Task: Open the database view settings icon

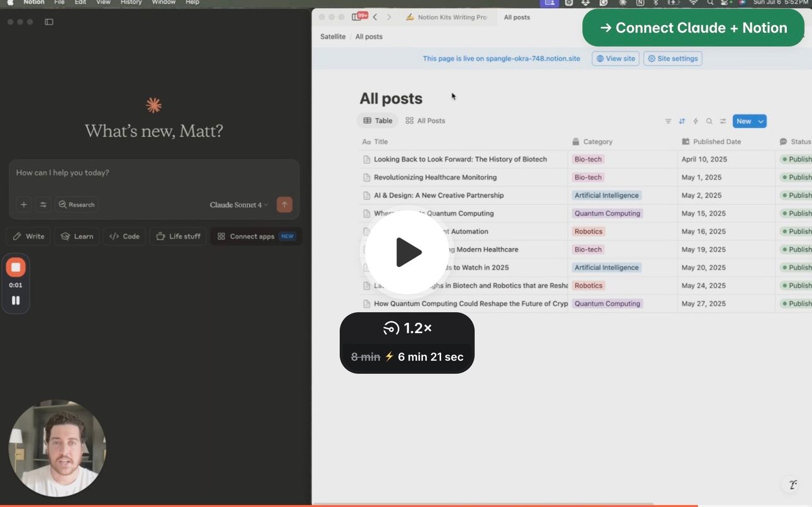Action: tap(723, 121)
